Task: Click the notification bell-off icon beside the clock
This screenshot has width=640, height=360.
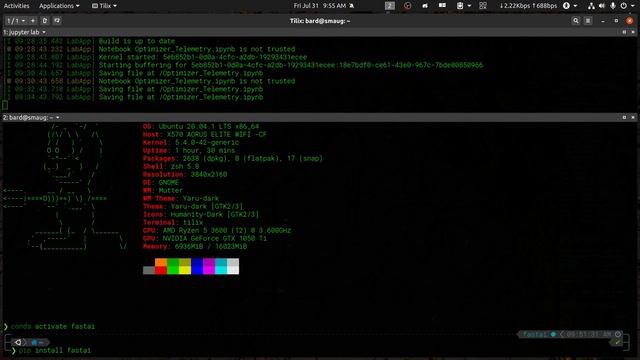Action: tap(351, 6)
